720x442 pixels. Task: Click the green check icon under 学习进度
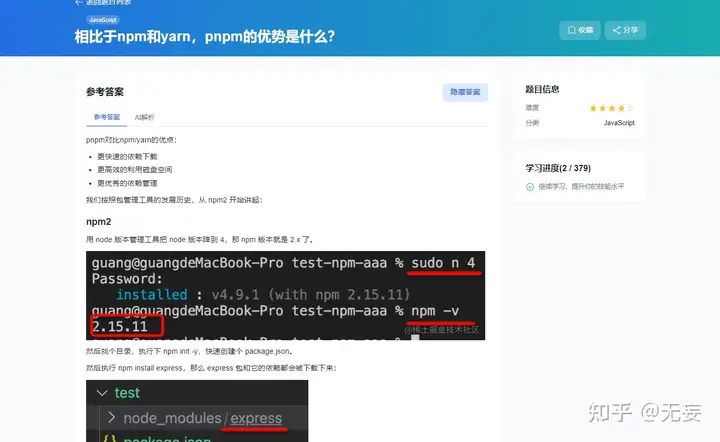pyautogui.click(x=530, y=187)
